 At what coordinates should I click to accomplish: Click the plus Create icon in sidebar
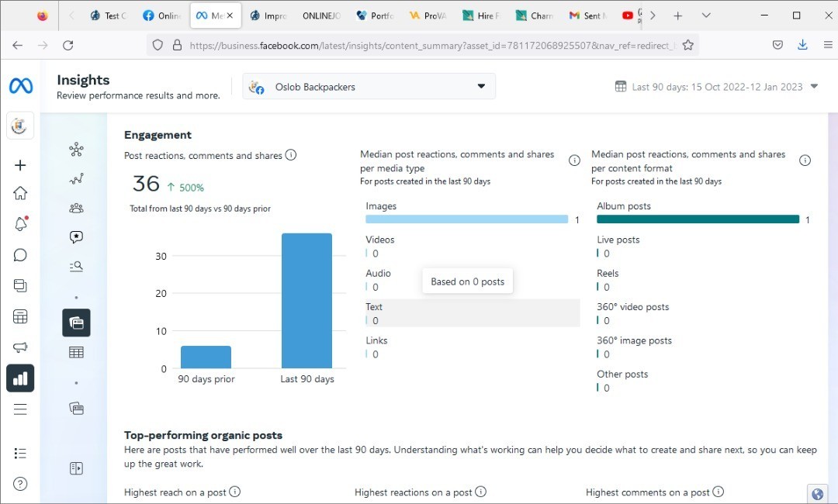pyautogui.click(x=20, y=165)
